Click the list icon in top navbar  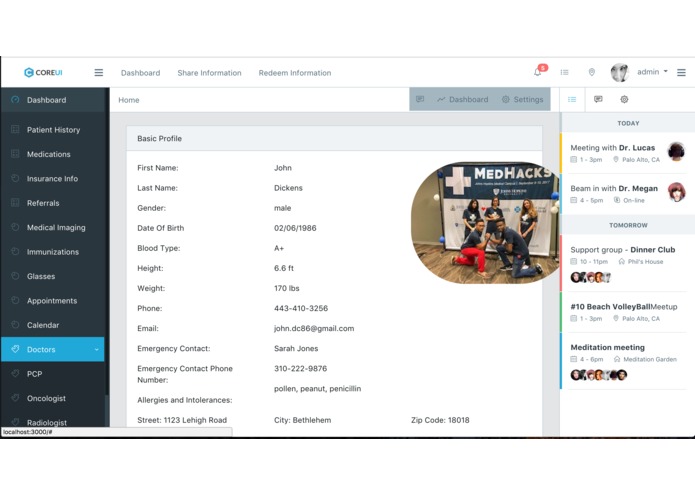564,72
